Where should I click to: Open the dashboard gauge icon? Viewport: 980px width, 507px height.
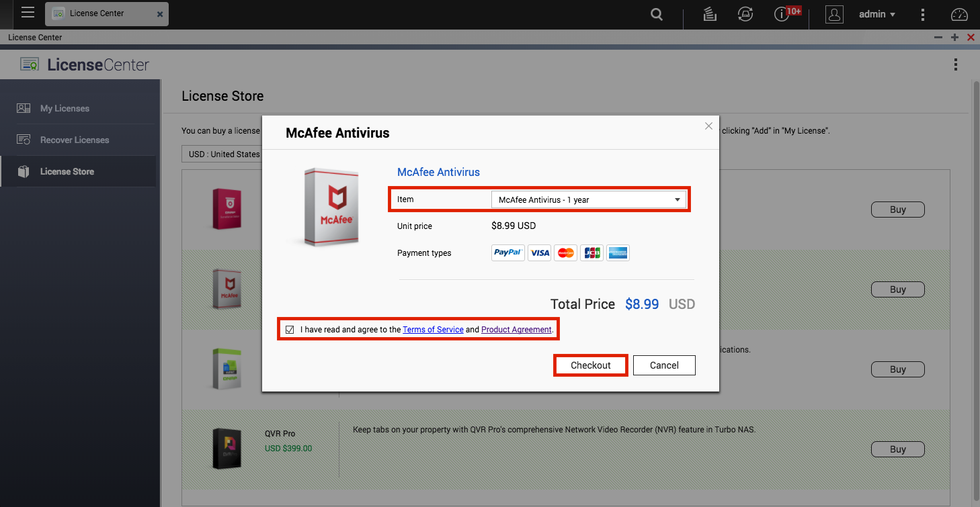(959, 14)
